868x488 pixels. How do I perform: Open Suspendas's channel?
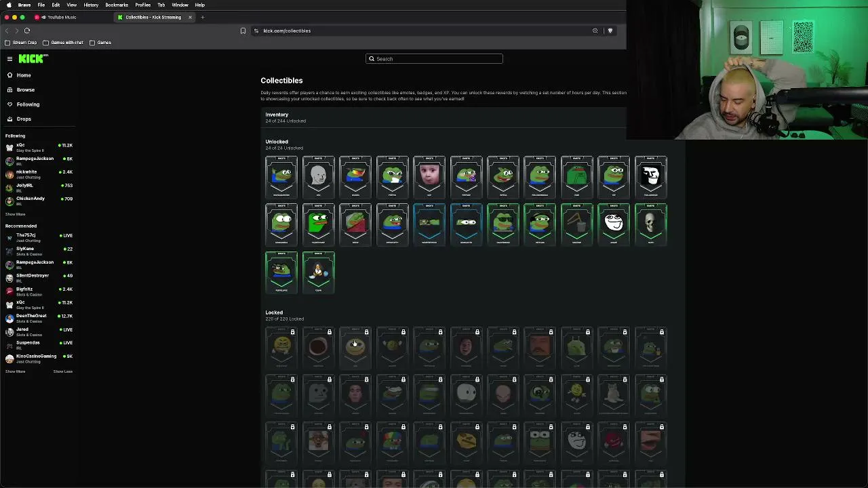39,344
